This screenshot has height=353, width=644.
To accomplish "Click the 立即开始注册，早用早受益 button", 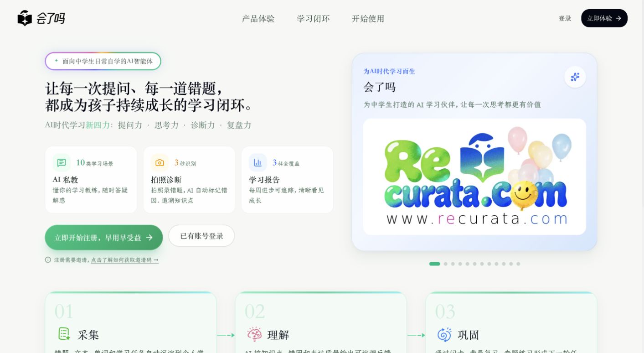I will click(x=103, y=238).
